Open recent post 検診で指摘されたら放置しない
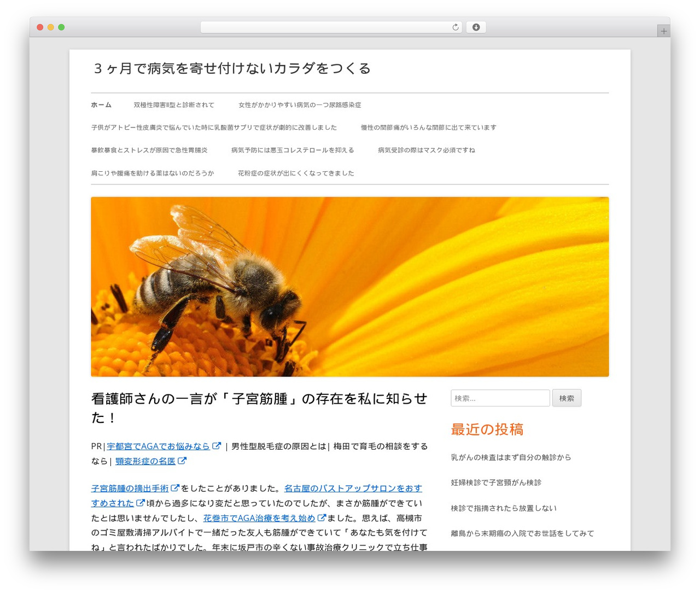Screen dimensions: 700x593 click(504, 508)
